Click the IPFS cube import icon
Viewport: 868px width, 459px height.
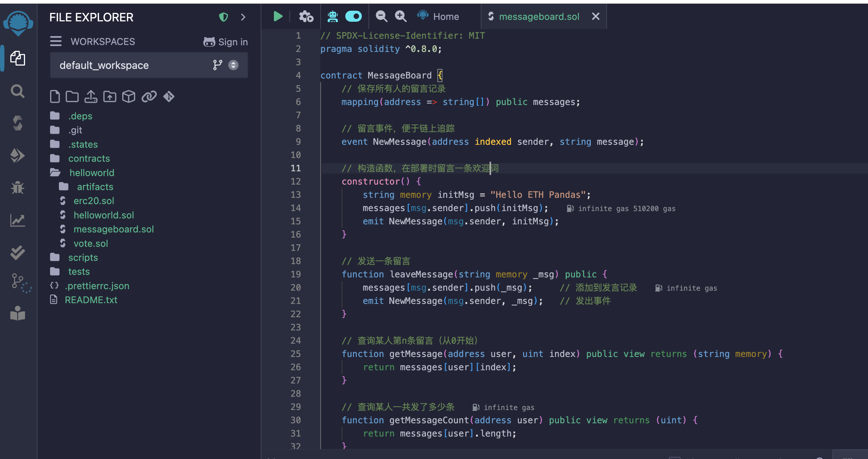point(128,97)
